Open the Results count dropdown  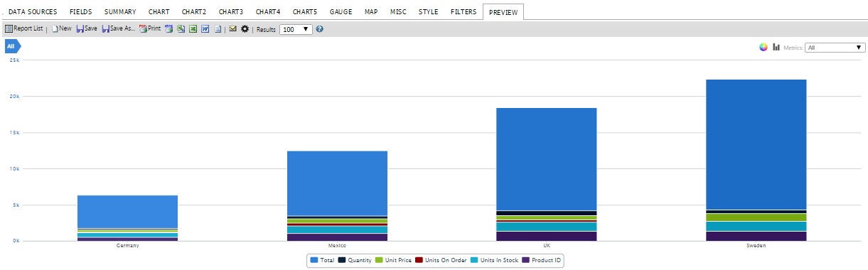pos(296,29)
